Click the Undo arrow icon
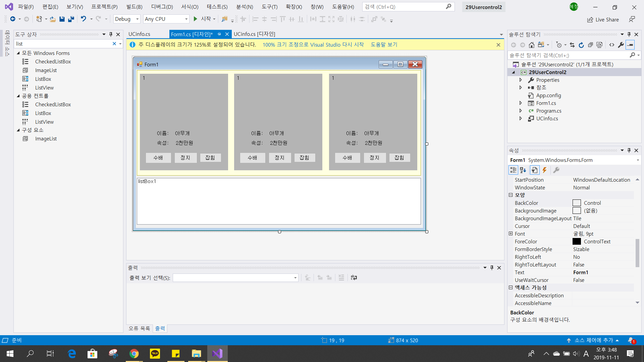The height and width of the screenshot is (362, 644). [84, 19]
